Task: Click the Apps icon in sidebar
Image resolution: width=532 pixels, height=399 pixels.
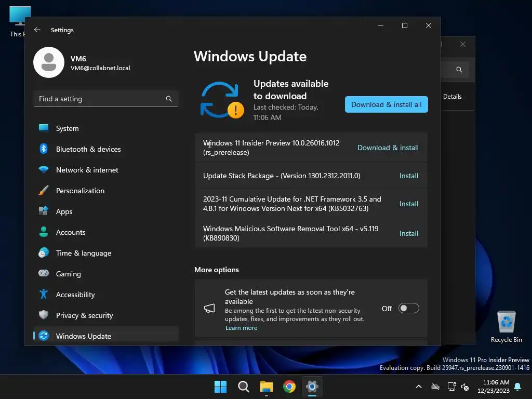Action: pyautogui.click(x=44, y=211)
